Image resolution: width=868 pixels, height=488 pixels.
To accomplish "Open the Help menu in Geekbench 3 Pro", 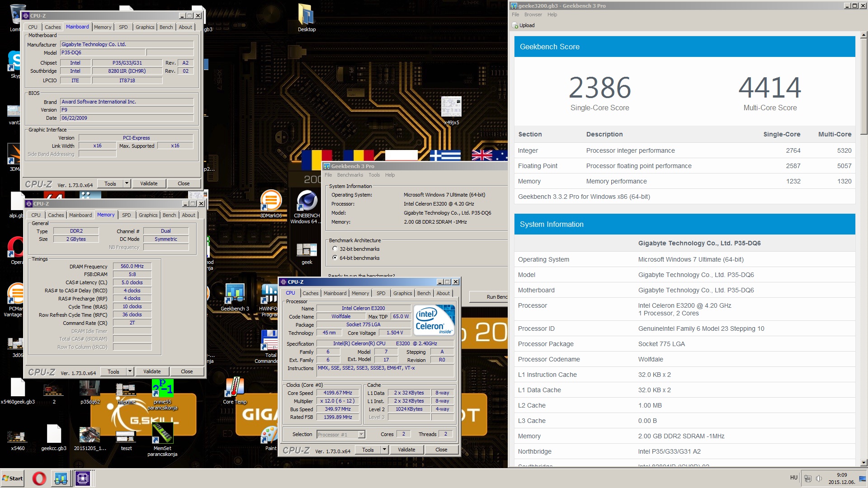I will pyautogui.click(x=390, y=175).
